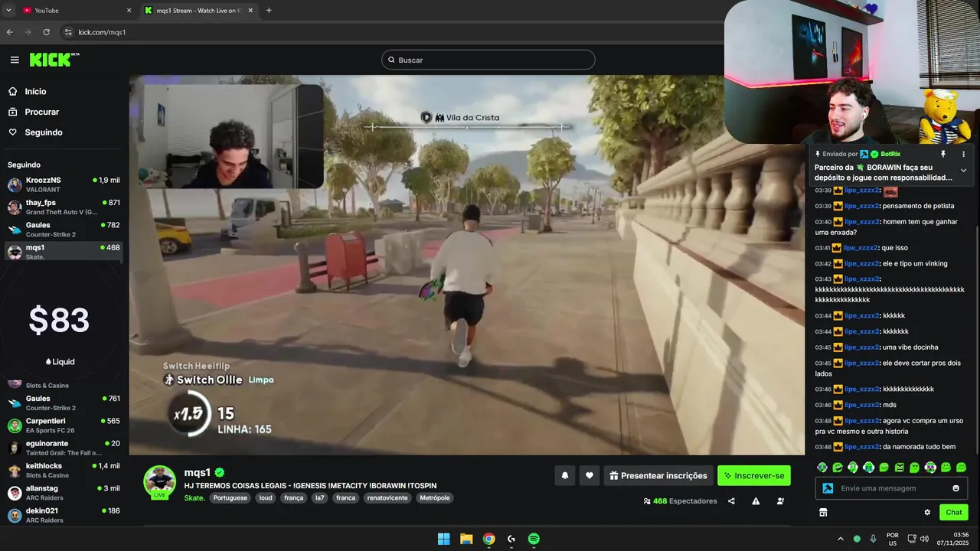Open chat settings gear
This screenshot has width=980, height=551.
[927, 512]
